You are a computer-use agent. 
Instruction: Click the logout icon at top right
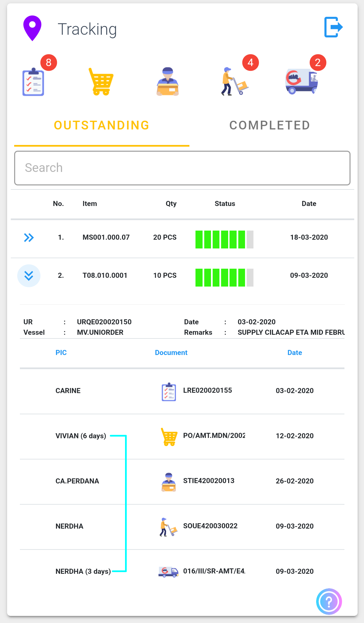click(x=333, y=27)
